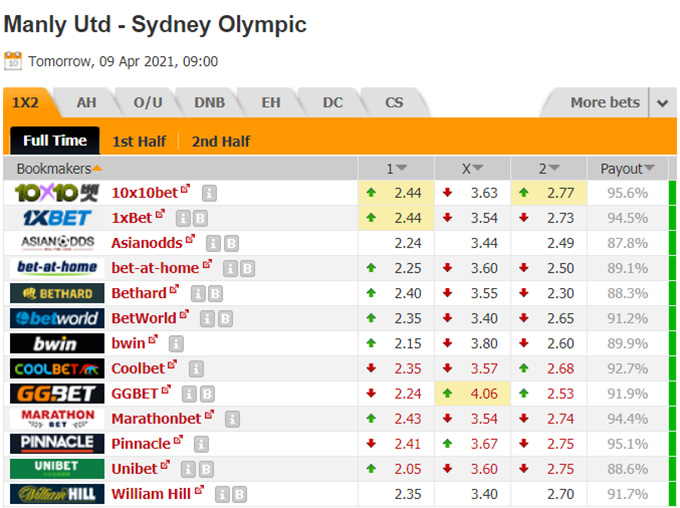Image resolution: width=680 pixels, height=508 pixels.
Task: Switch to the DNB tab
Action: coord(209,103)
